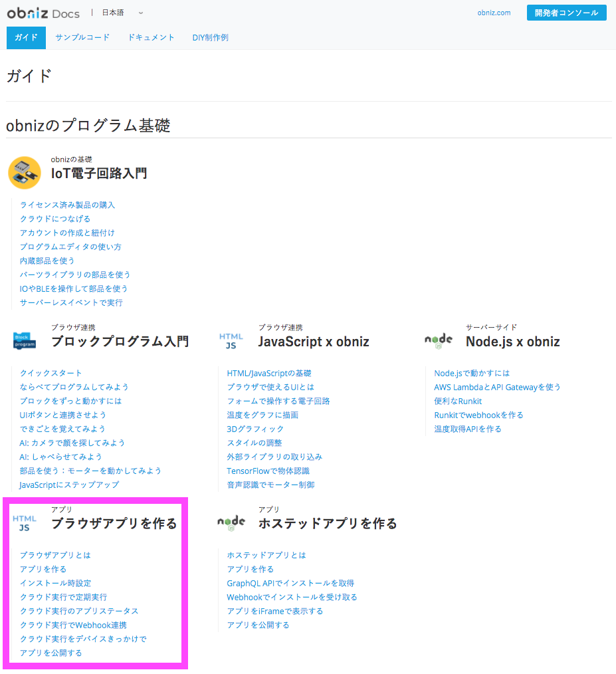Screen dimensions: 616x674
Task: Open 温度をグラフに描画 link
Action: [x=262, y=415]
